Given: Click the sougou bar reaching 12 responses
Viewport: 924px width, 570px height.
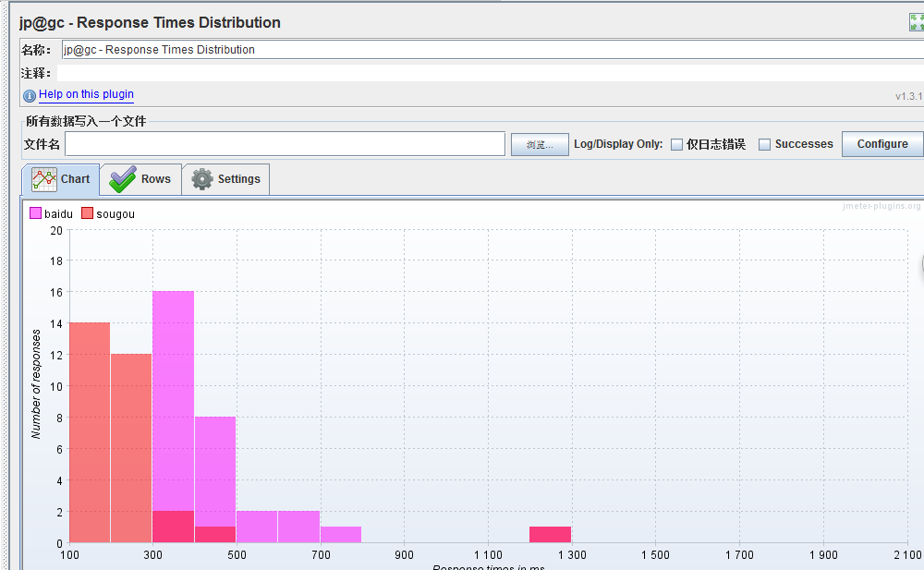Looking at the screenshot, I should tap(131, 449).
